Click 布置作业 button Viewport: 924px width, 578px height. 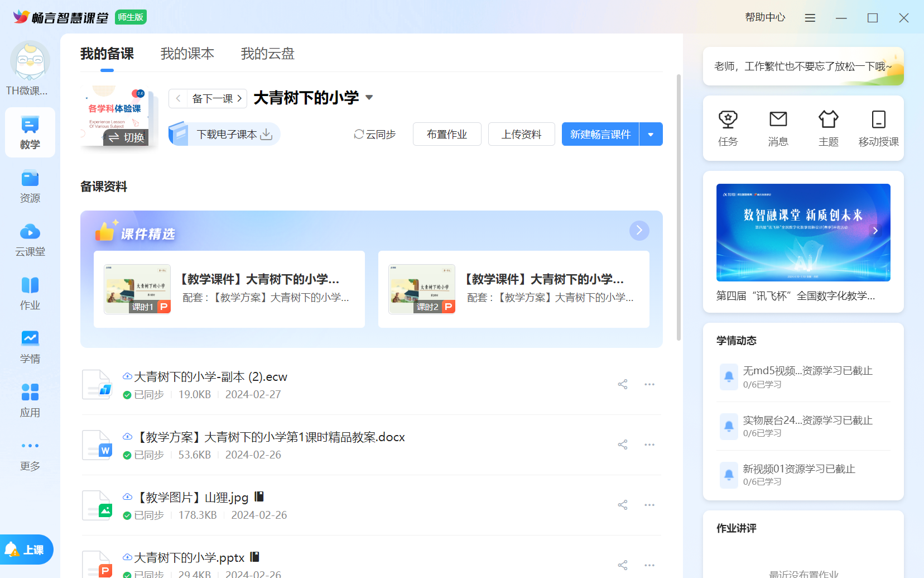pos(447,134)
